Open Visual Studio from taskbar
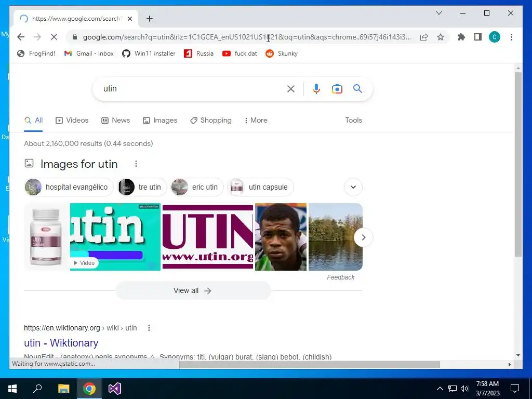Viewport: 532px width, 399px height. 115,389
